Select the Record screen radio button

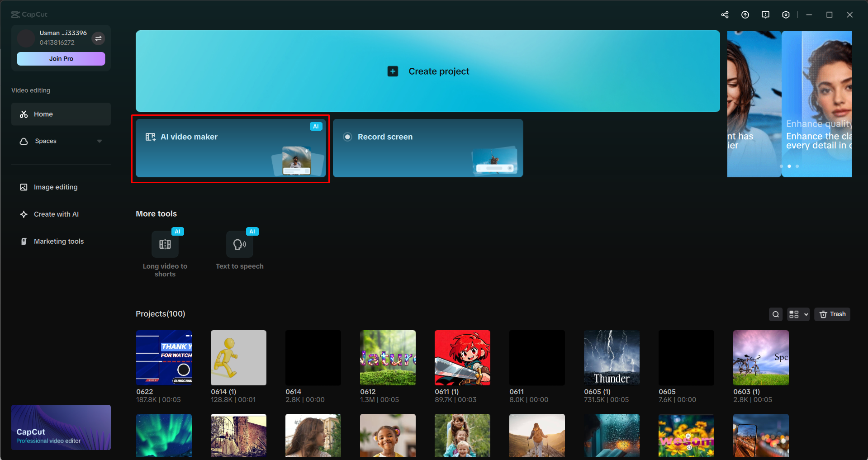pos(347,137)
